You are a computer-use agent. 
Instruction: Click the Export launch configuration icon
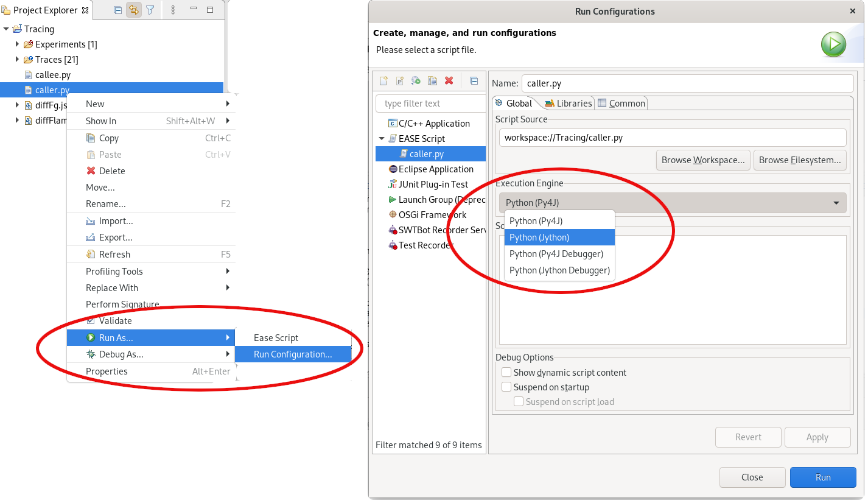tap(416, 81)
